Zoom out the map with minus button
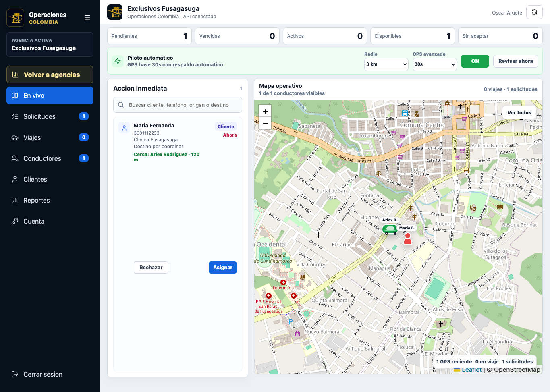Screen dimensions: 550x392 [x=265, y=124]
